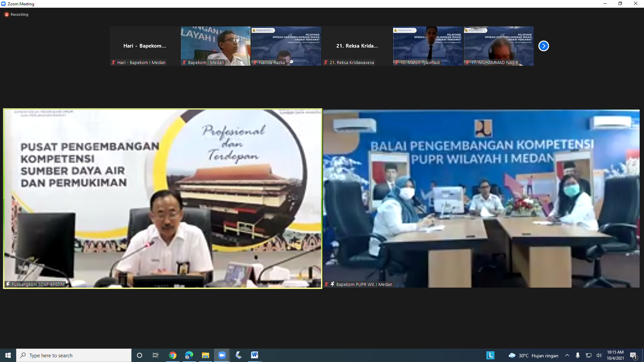Open Microsoft Word from taskbar
The height and width of the screenshot is (362, 644).
255,355
